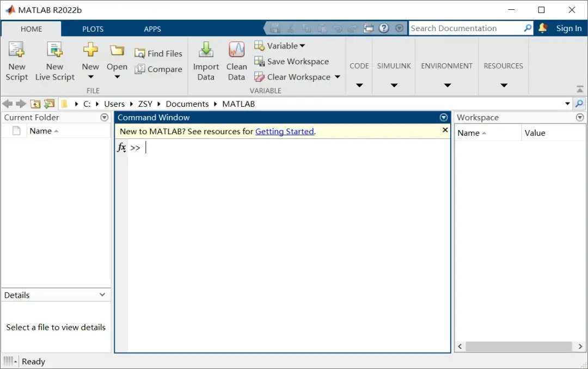Open Workspace panel actions menu
The width and height of the screenshot is (588, 369).
click(x=580, y=118)
